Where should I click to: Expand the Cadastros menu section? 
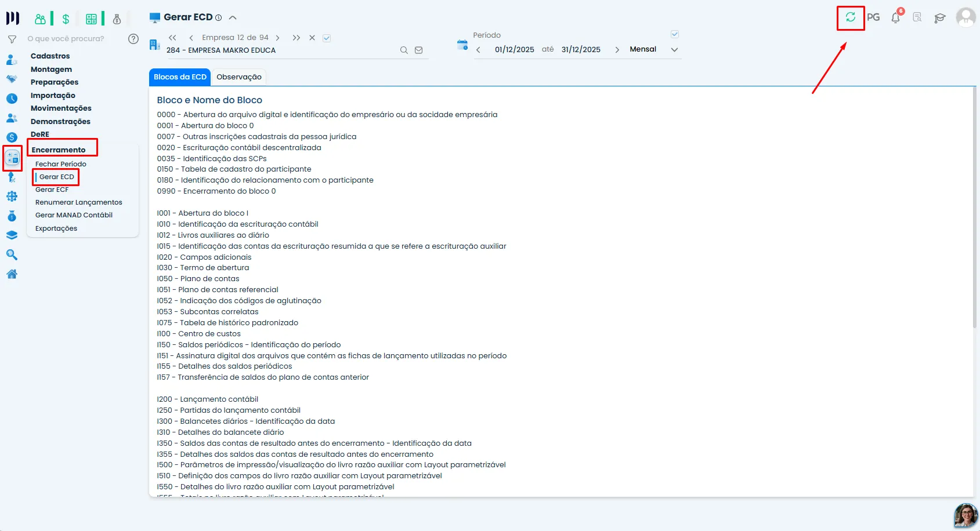pos(50,56)
